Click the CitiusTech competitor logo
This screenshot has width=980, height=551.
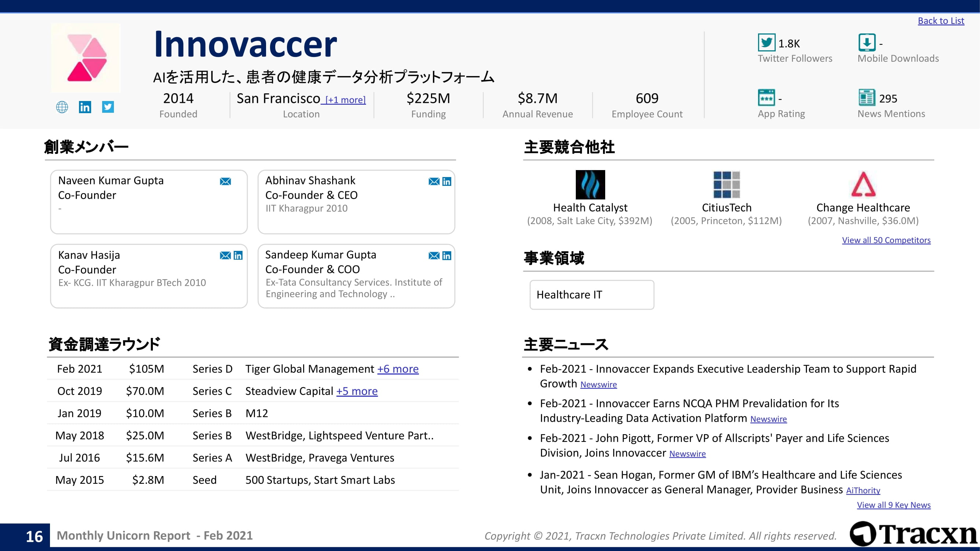(x=726, y=185)
